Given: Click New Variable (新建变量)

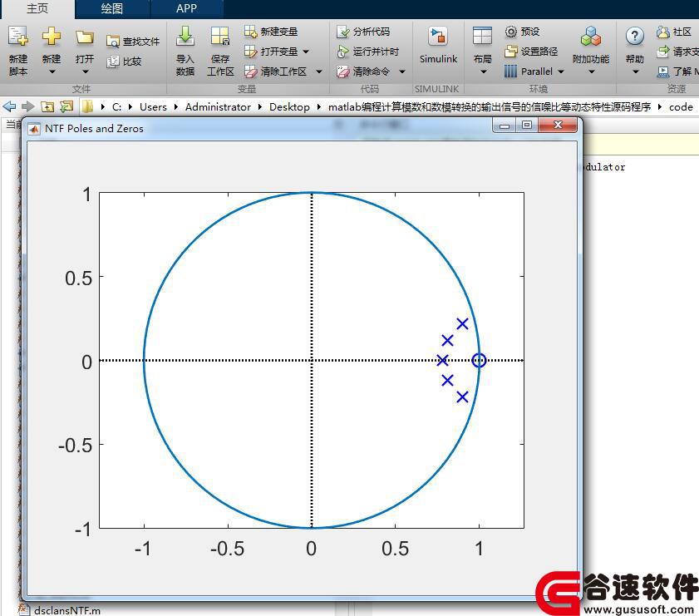Looking at the screenshot, I should [271, 32].
